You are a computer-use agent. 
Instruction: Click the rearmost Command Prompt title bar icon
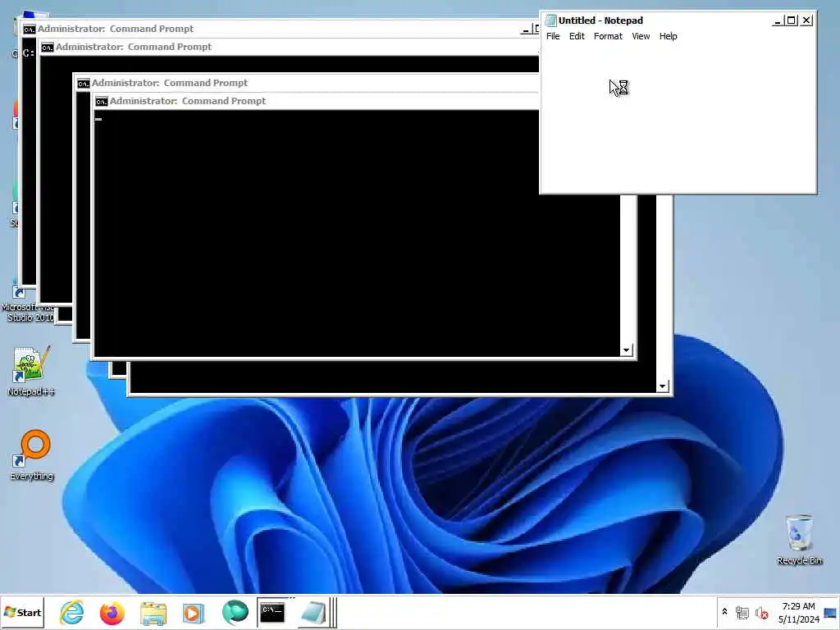[x=29, y=29]
